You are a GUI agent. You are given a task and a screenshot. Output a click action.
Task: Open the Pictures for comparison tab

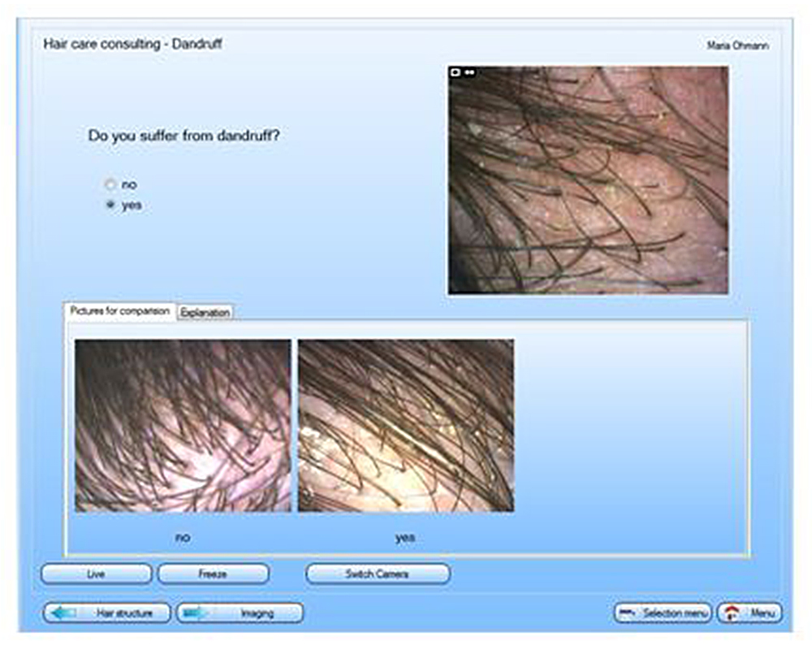point(120,311)
